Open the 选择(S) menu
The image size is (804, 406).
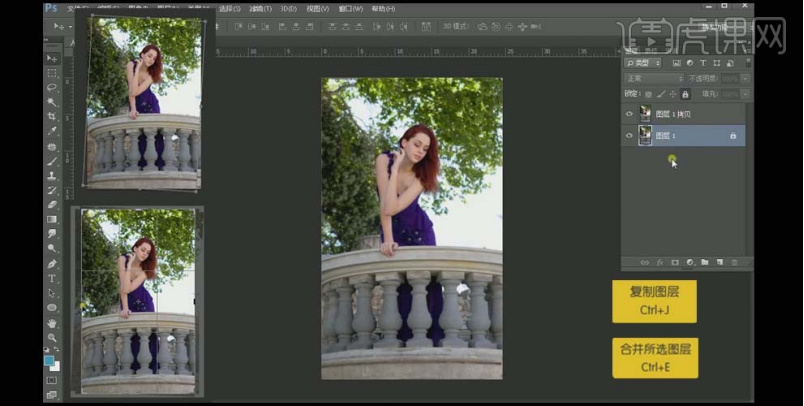[232, 9]
